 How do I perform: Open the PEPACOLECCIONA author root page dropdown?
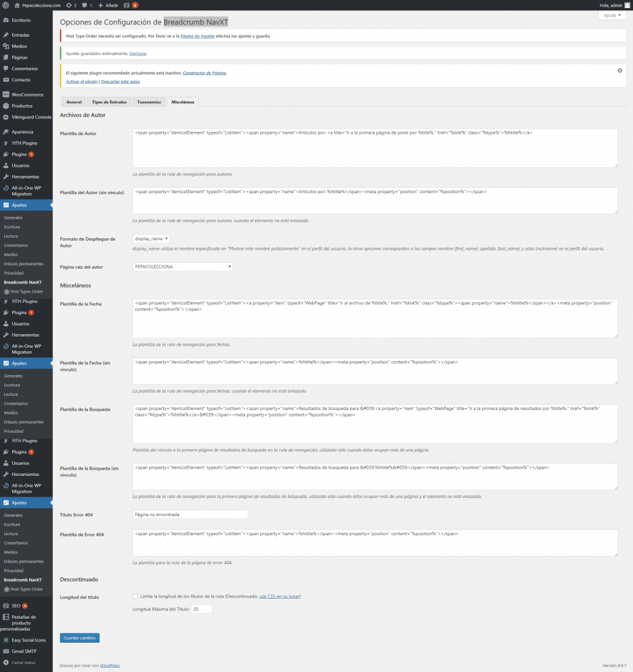click(x=183, y=266)
